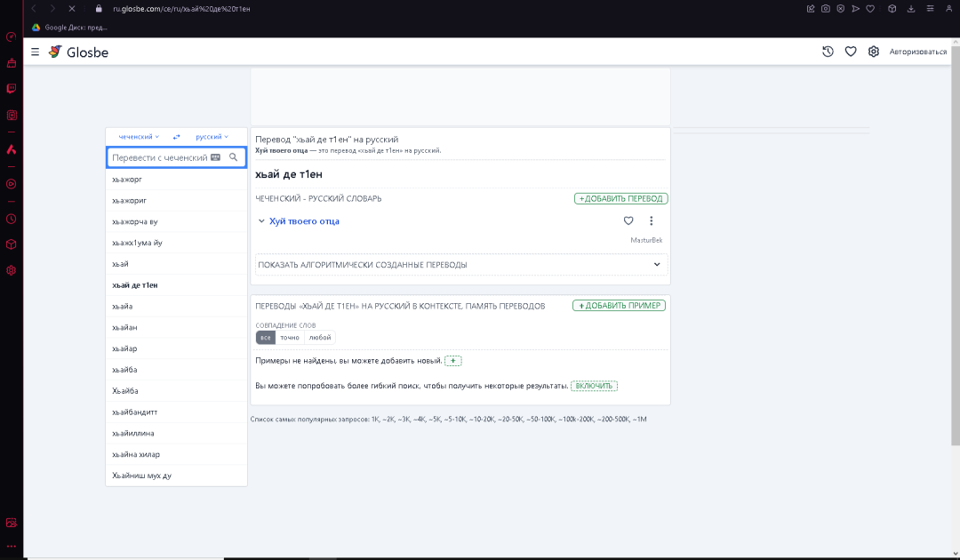The width and height of the screenshot is (960, 560).
Task: Open Google Диск bookmark
Action: 70,27
